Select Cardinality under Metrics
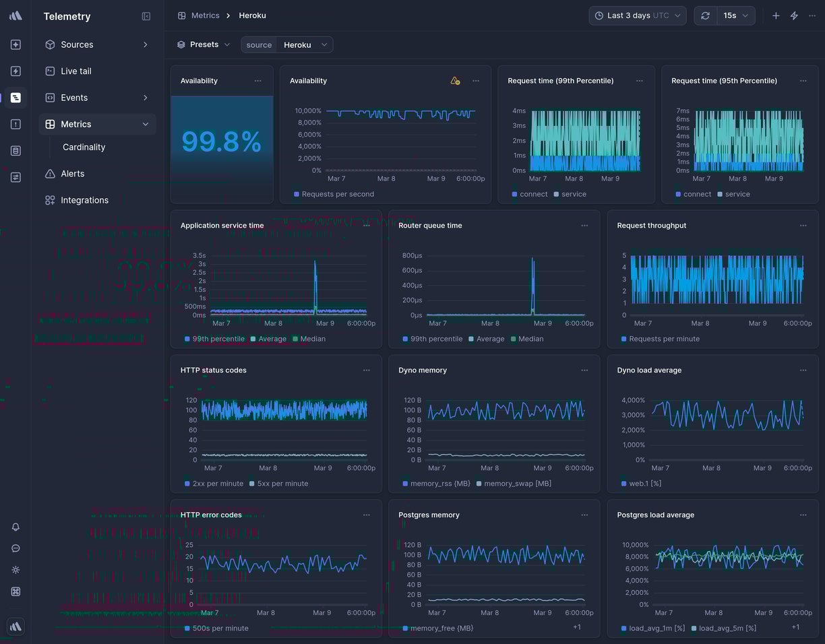Viewport: 825px width, 644px height. [x=84, y=147]
